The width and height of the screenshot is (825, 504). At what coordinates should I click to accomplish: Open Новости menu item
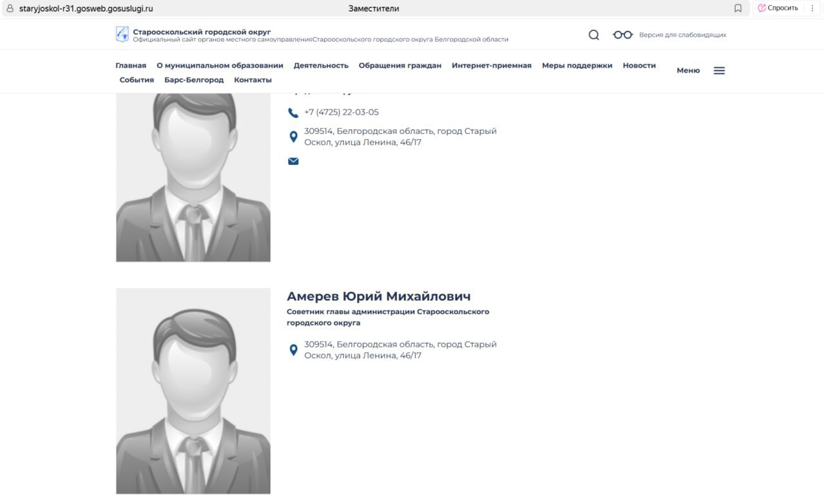click(639, 65)
